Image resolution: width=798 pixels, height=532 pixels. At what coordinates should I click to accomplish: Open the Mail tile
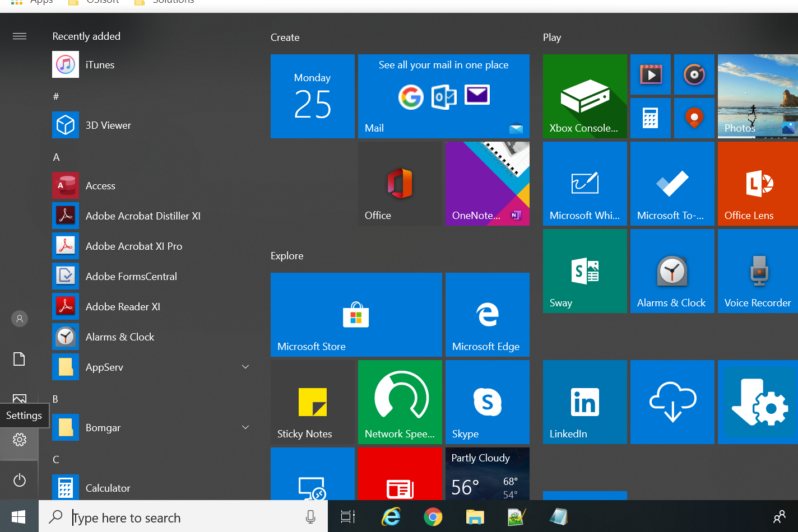443,96
